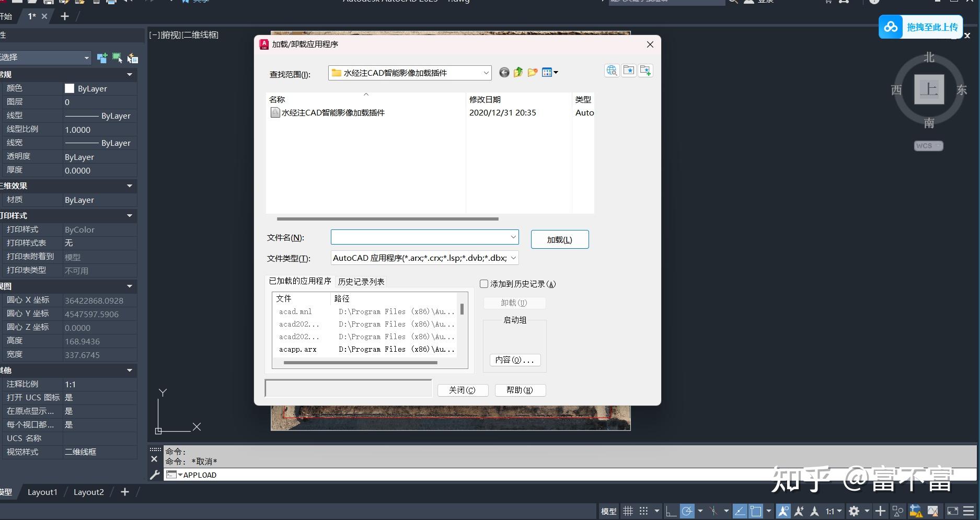Toggle drawing grid display in status bar
The height and width of the screenshot is (520, 980).
(x=628, y=511)
